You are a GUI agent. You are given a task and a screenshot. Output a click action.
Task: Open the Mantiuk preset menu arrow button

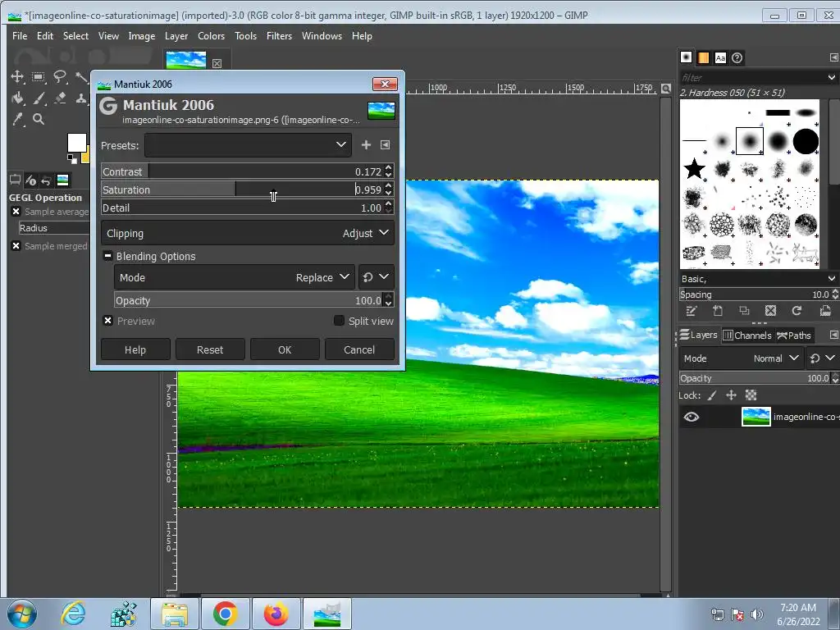[386, 144]
